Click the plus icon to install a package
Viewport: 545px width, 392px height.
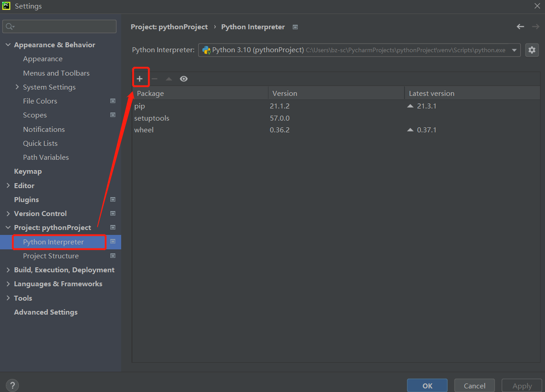pos(140,79)
